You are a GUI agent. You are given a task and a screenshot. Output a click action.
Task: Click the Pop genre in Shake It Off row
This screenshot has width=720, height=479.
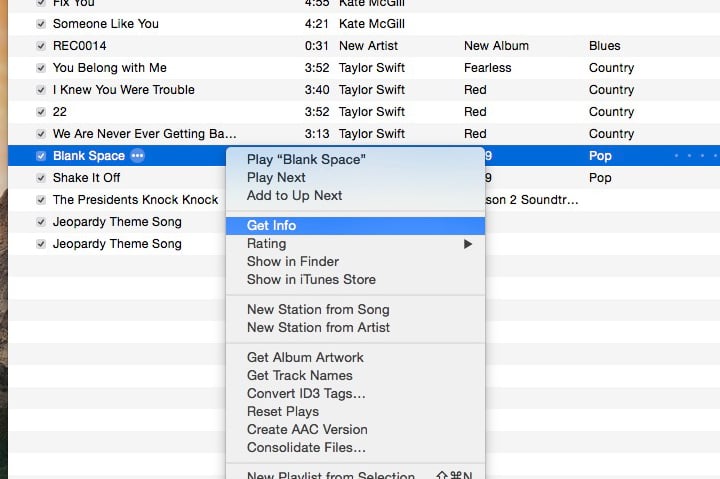(600, 178)
